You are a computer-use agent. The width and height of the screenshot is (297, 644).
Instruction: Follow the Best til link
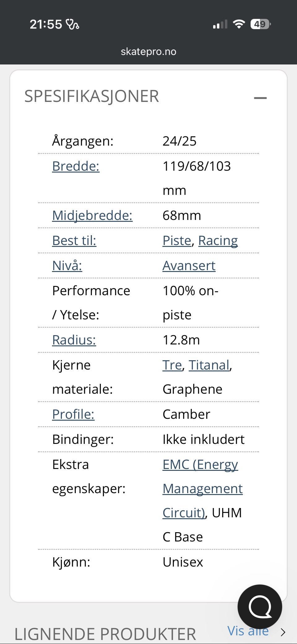pos(74,240)
